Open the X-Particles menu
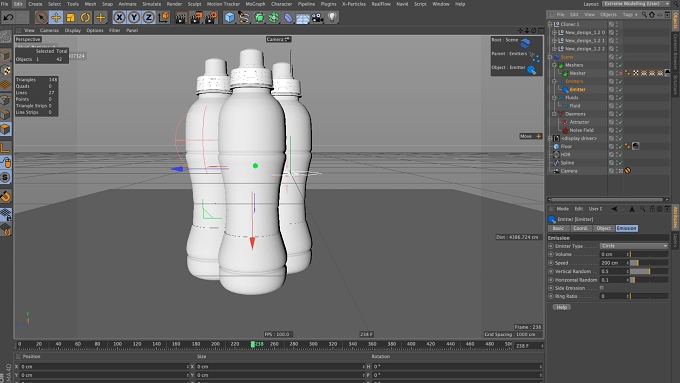The width and height of the screenshot is (680, 383). point(354,4)
